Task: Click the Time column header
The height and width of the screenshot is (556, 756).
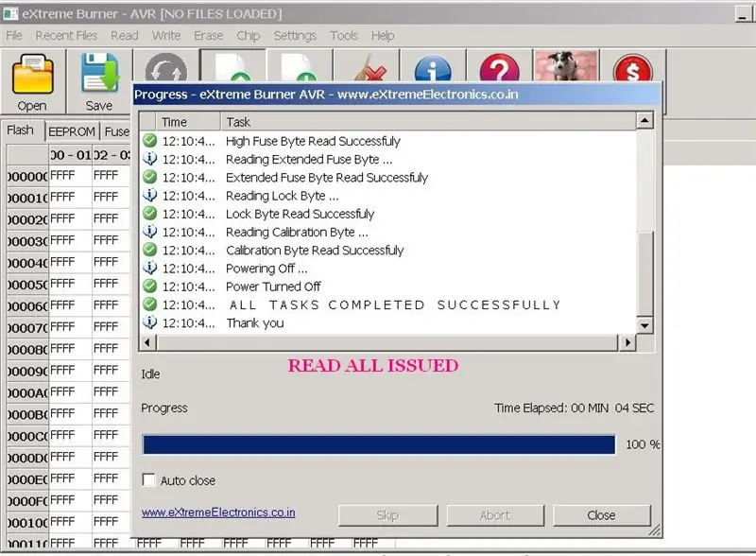Action: 188,122
